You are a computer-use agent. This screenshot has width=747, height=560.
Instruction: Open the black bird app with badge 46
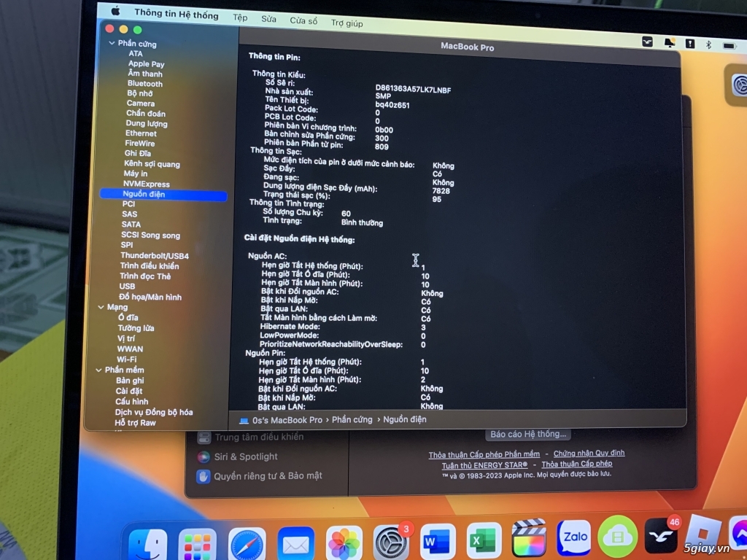[661, 534]
